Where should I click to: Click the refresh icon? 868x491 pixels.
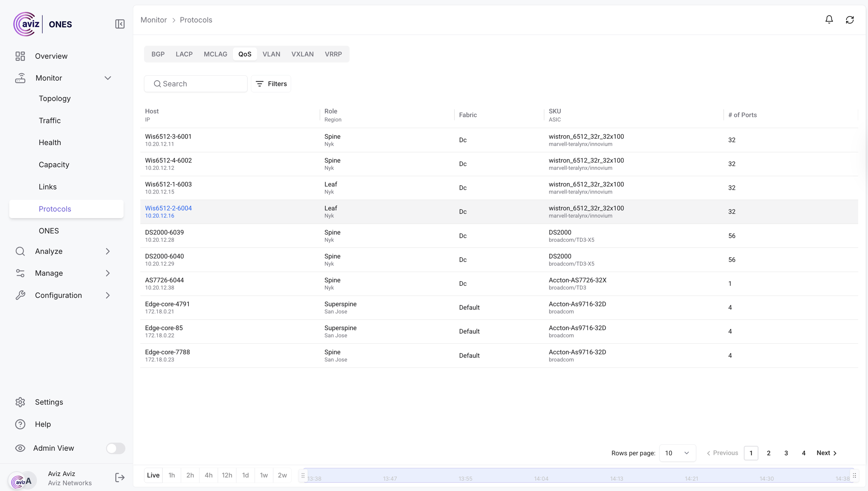pyautogui.click(x=850, y=20)
